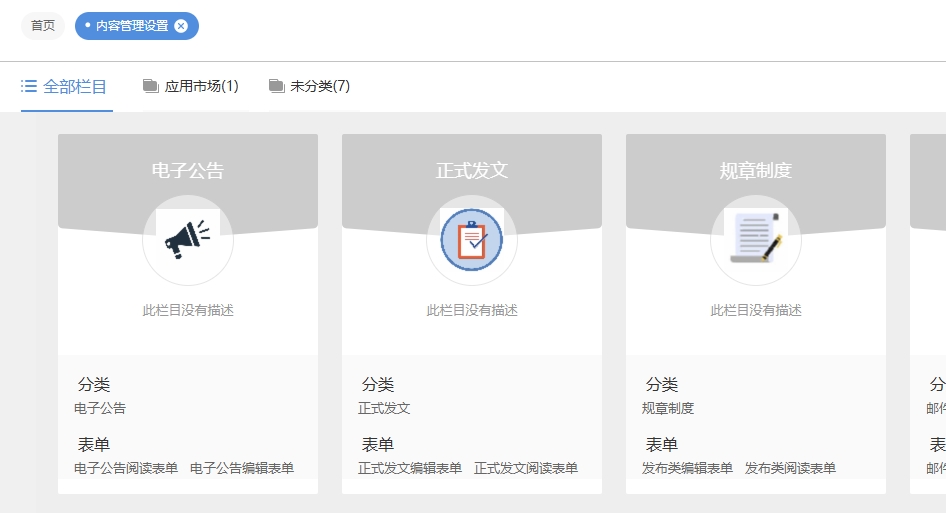Open the 规章制度 card title
This screenshot has height=513, width=946.
(756, 171)
